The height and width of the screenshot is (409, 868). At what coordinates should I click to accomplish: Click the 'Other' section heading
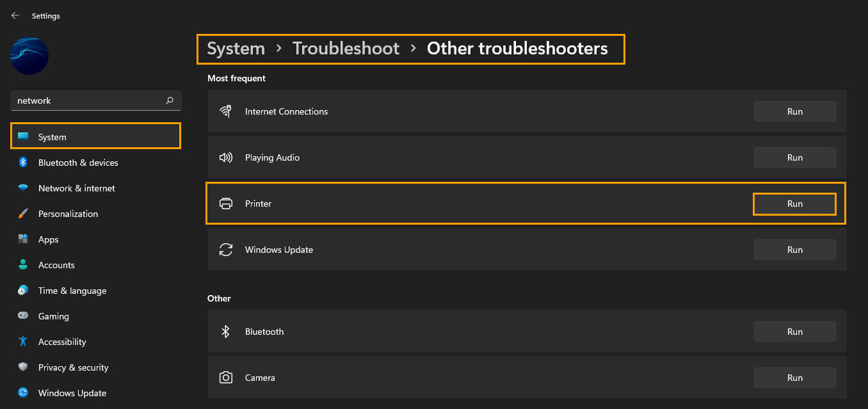tap(219, 298)
